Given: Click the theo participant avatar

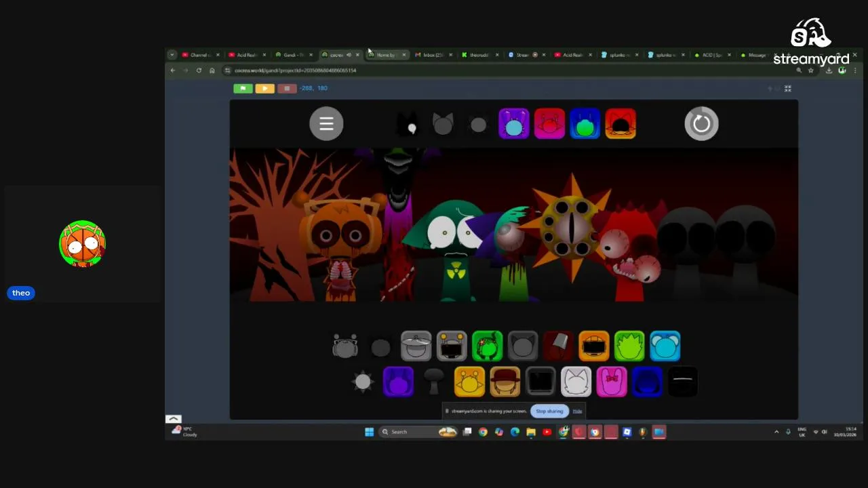Looking at the screenshot, I should click(82, 243).
